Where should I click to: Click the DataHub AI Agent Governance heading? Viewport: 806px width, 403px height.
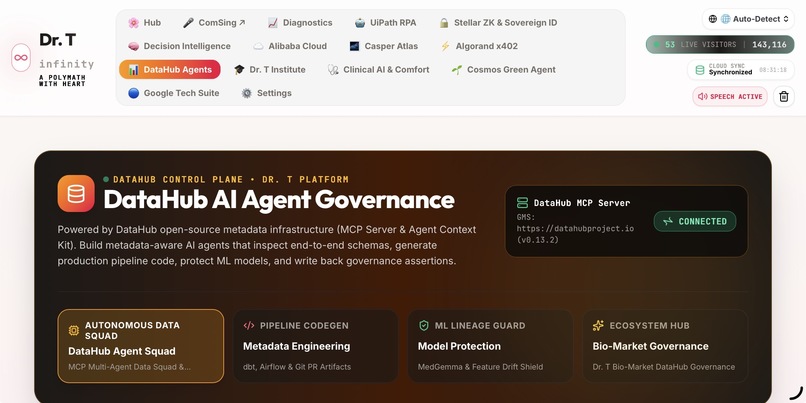coord(279,200)
